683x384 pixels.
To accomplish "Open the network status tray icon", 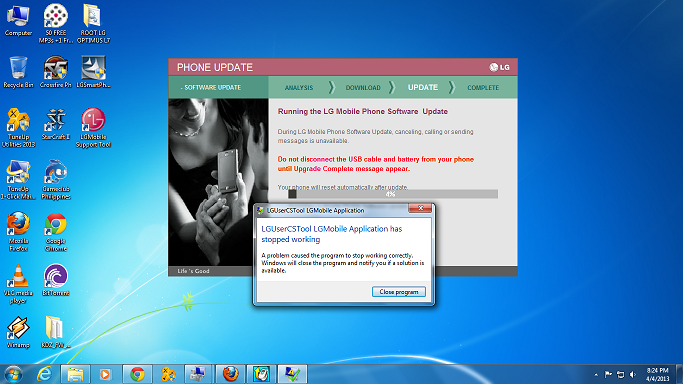I will tap(621, 374).
